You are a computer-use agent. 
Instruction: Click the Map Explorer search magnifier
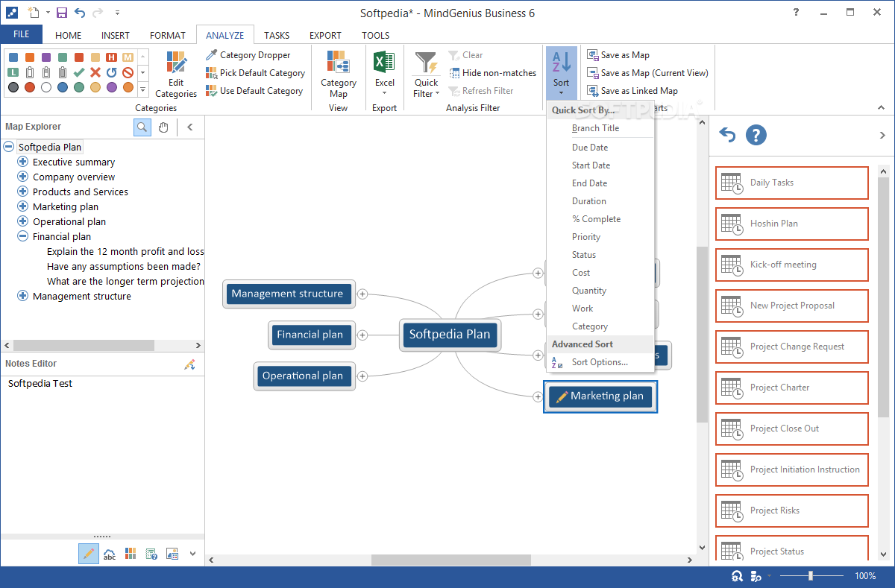(142, 127)
